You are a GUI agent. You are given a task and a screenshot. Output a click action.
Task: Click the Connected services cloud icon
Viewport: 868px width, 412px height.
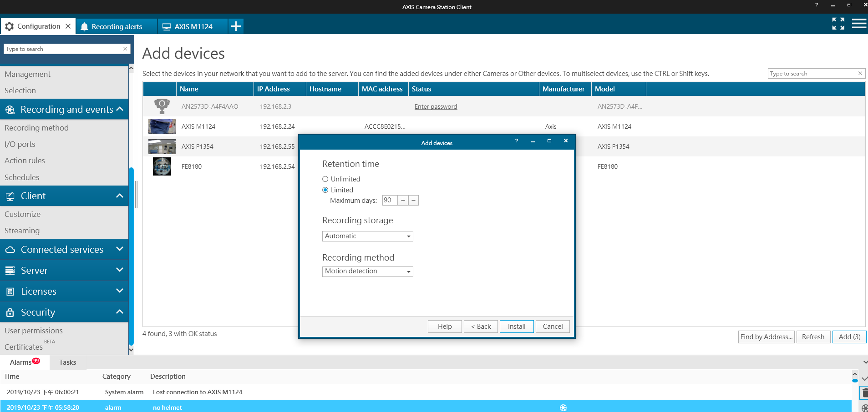10,250
